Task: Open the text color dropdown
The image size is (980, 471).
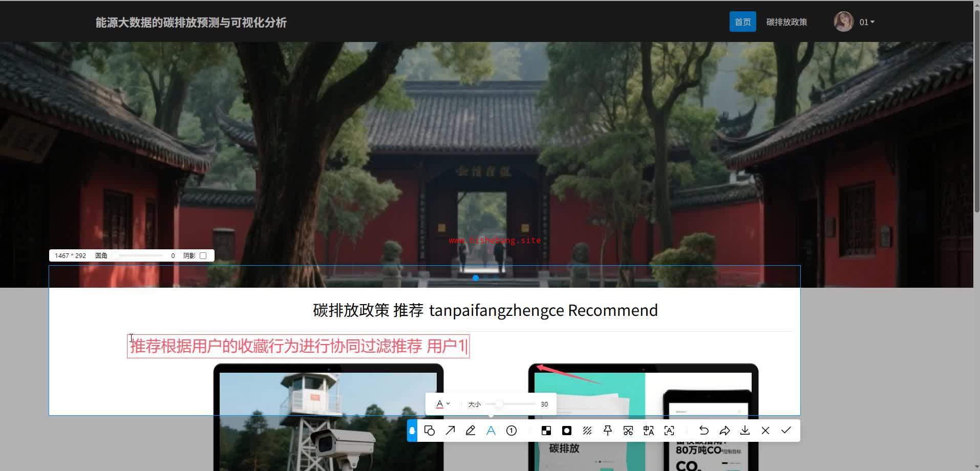Action: pos(443,404)
